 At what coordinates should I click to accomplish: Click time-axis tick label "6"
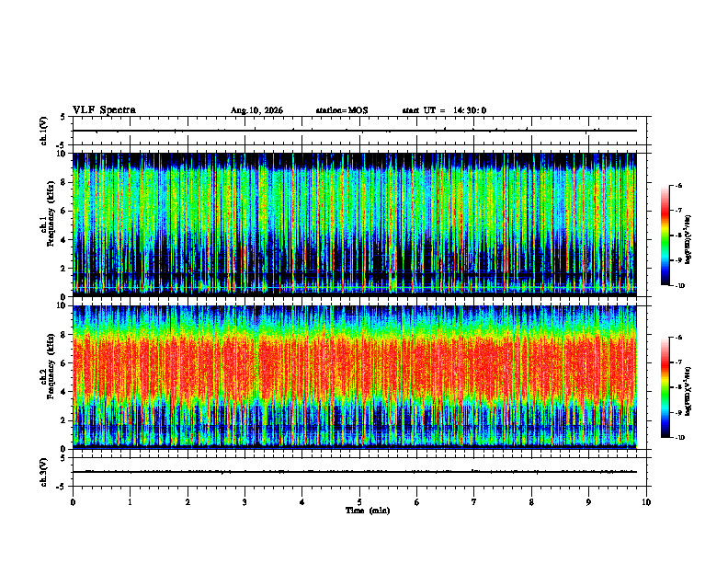417,502
